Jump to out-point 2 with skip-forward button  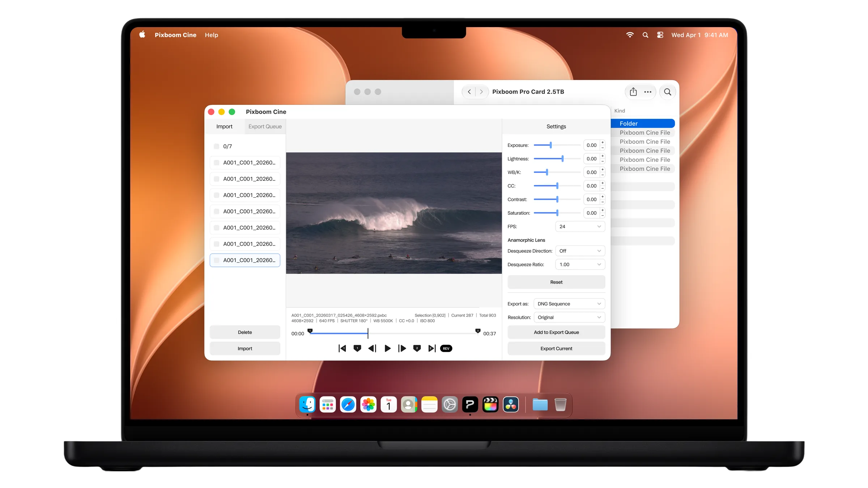[x=432, y=348]
